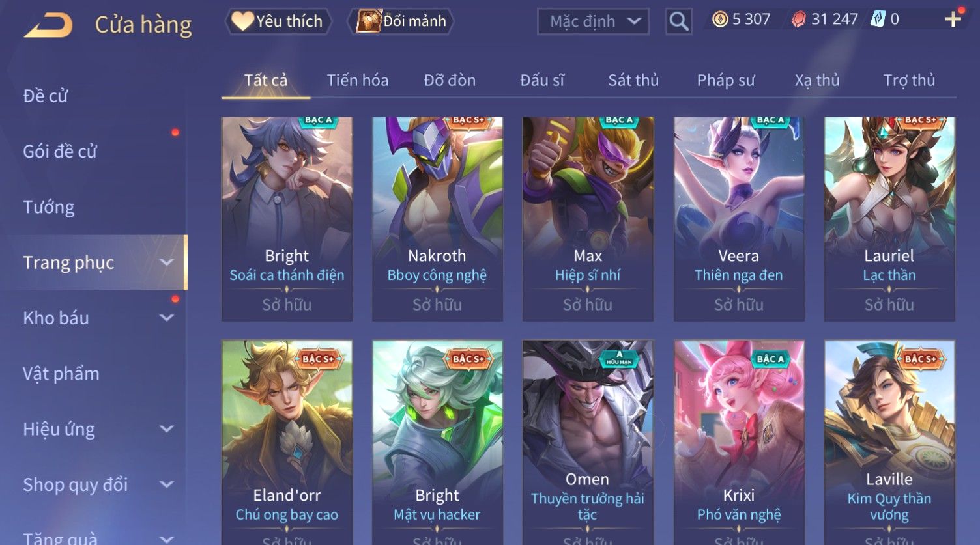Viewport: 980px width, 545px height.
Task: Switch to the Pháp sư tab
Action: [726, 80]
